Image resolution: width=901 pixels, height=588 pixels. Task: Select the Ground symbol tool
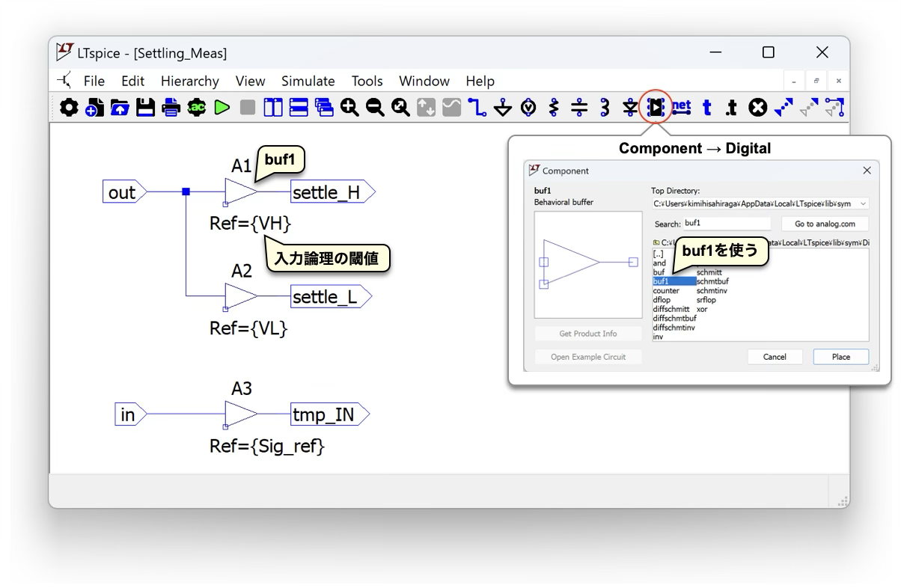coord(503,108)
